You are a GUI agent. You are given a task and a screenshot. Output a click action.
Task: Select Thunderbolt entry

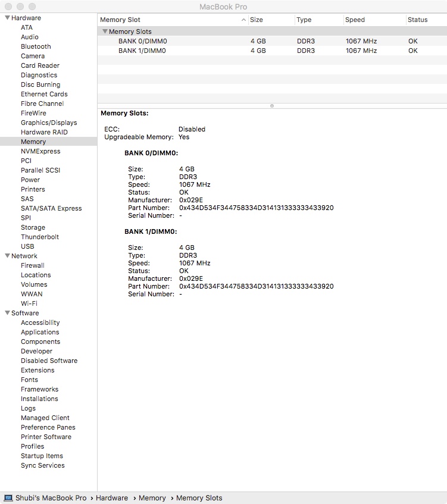(x=40, y=237)
